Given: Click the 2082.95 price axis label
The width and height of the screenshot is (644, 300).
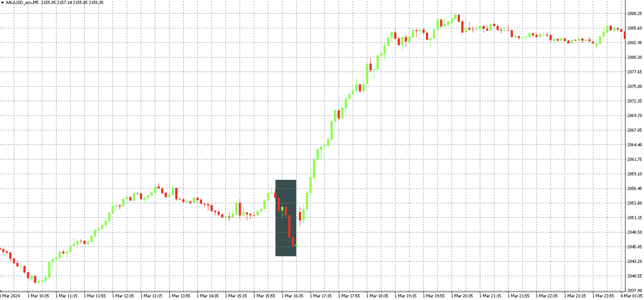Looking at the screenshot, I should point(635,43).
